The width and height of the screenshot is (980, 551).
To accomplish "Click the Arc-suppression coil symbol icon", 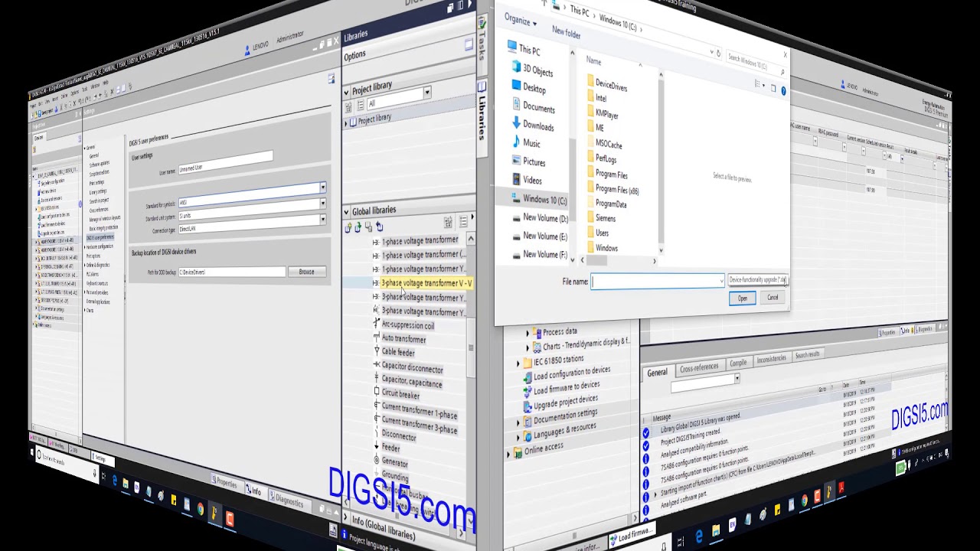I will click(376, 324).
